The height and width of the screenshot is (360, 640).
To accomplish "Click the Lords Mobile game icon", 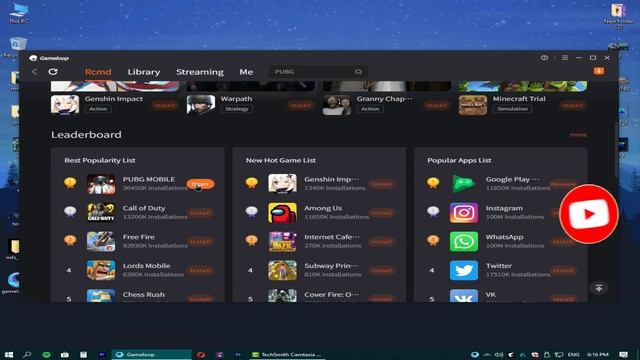I will [101, 270].
